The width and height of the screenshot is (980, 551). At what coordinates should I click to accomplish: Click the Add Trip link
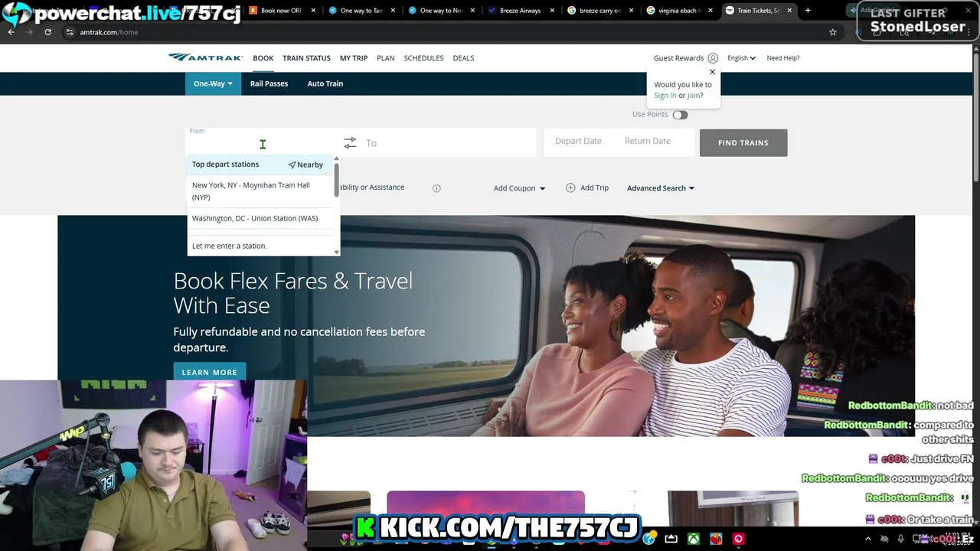(594, 187)
